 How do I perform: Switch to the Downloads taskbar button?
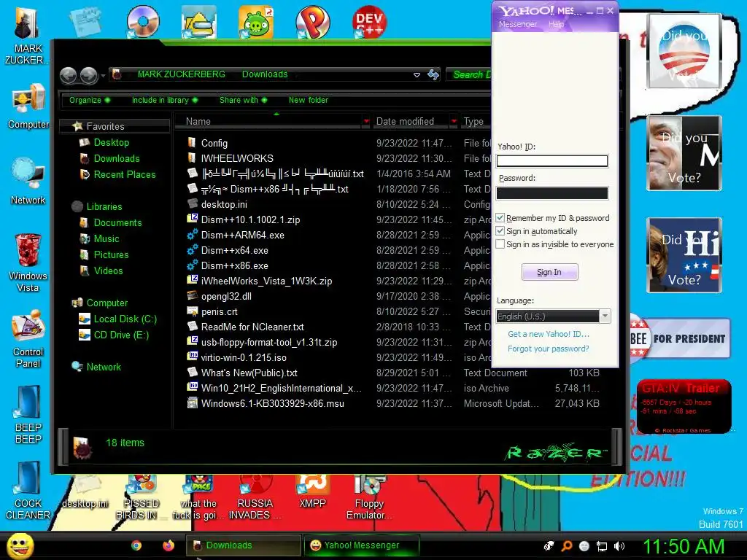244,545
